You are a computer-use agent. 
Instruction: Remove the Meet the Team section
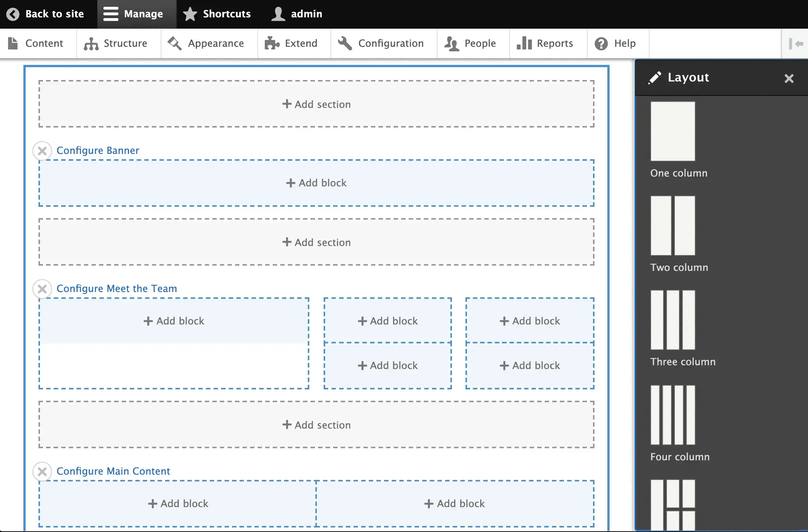42,289
